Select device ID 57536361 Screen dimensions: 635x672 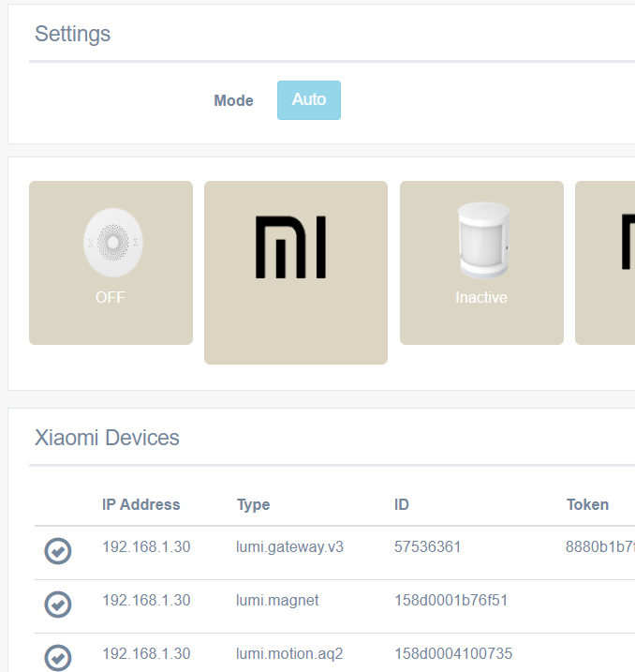tap(427, 546)
